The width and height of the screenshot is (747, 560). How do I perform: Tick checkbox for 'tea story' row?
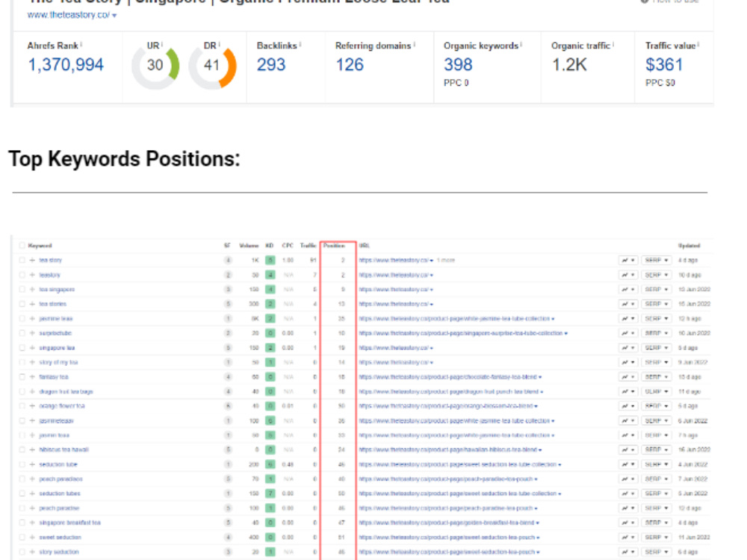22,261
